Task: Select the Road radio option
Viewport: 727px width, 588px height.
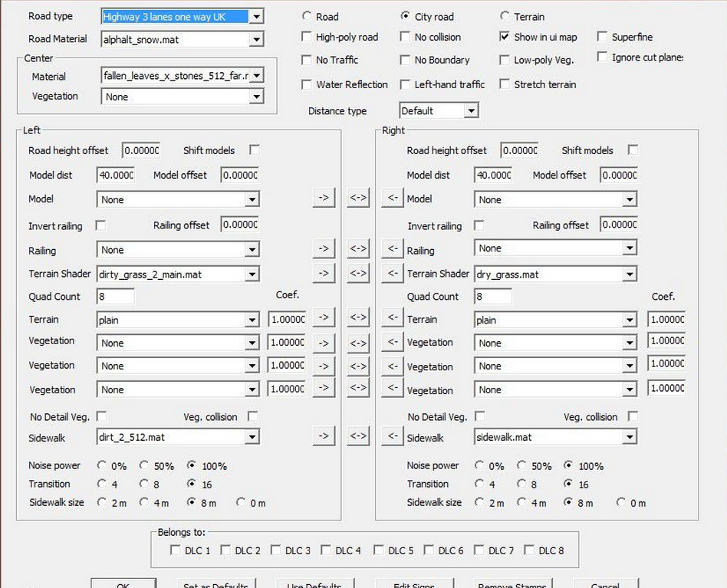Action: (x=307, y=16)
